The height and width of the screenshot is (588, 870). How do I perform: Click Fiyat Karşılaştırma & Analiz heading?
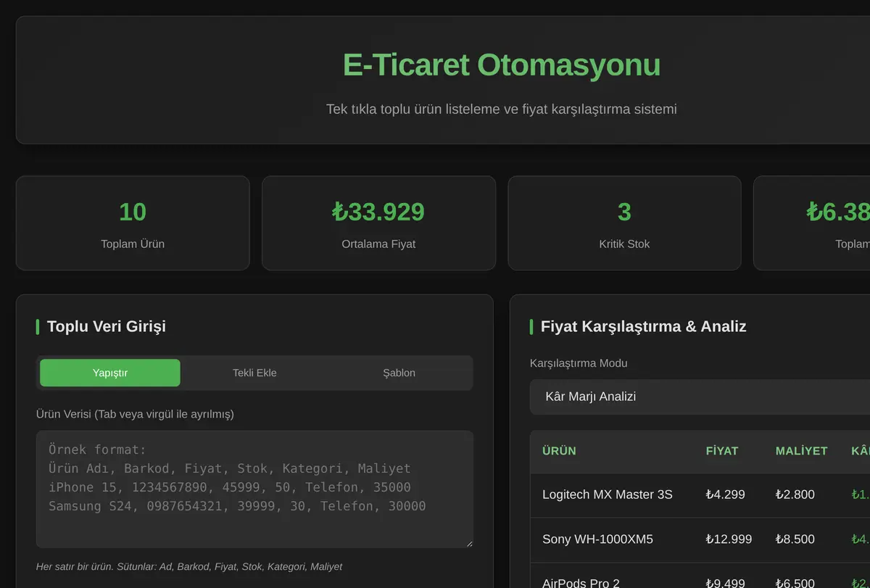(644, 326)
